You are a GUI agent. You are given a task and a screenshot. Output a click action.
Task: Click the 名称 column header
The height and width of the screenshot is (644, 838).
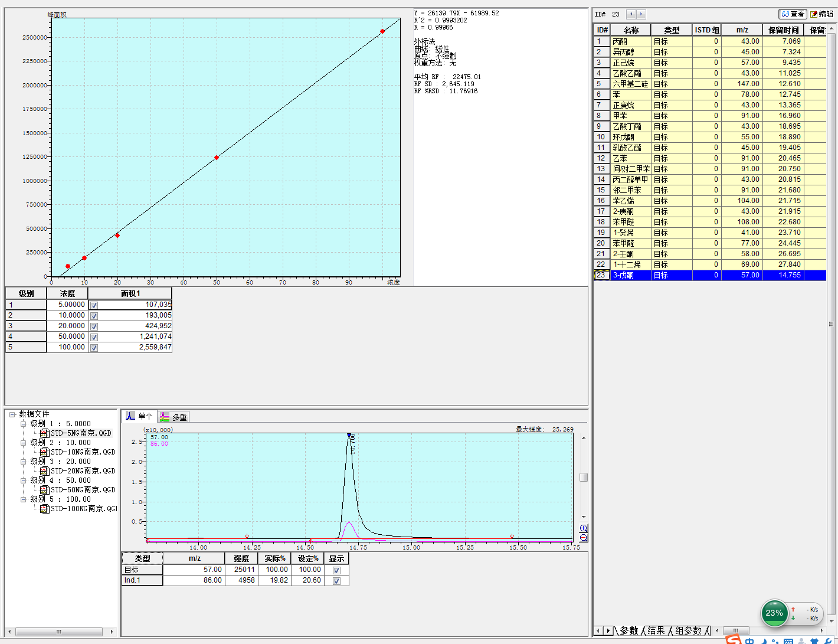coord(631,30)
